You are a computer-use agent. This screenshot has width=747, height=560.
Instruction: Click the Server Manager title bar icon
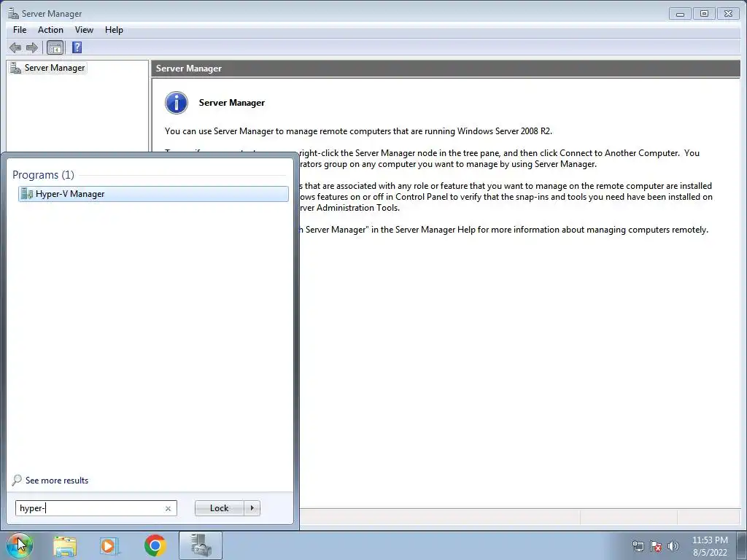coord(13,13)
